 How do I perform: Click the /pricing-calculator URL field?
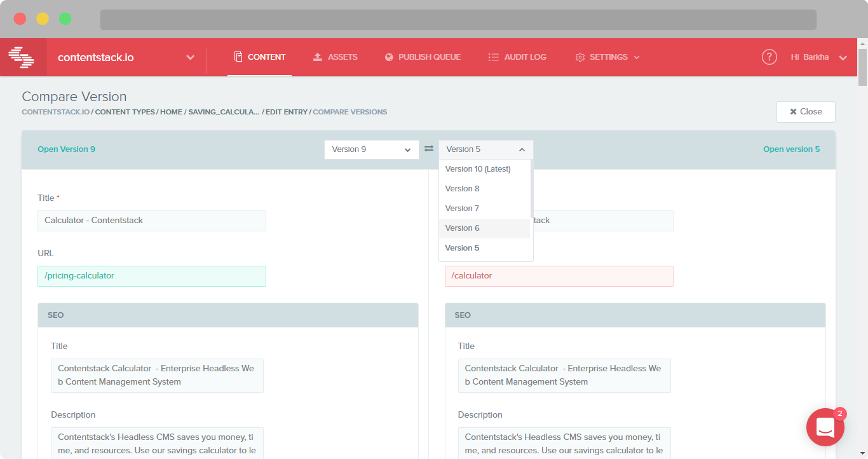point(152,276)
